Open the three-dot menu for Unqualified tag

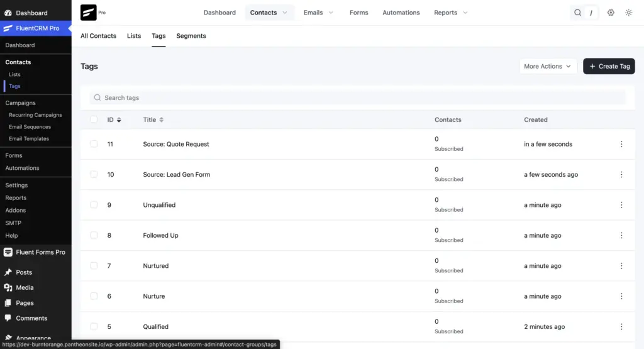coord(621,205)
